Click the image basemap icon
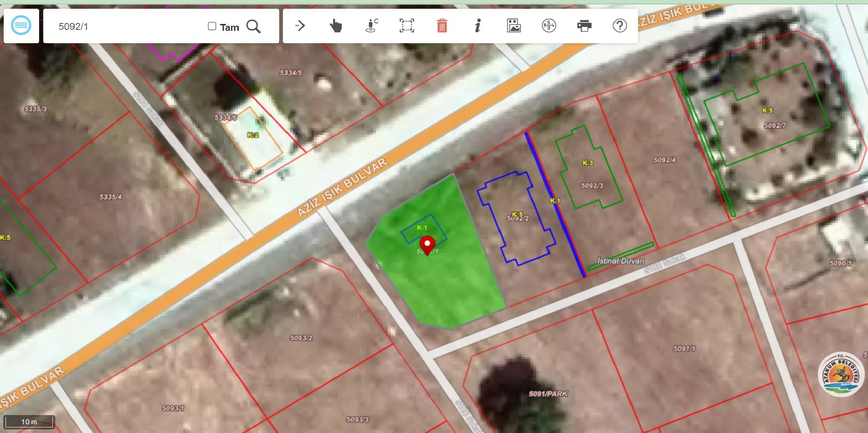Viewport: 868px width, 433px height. [x=514, y=25]
